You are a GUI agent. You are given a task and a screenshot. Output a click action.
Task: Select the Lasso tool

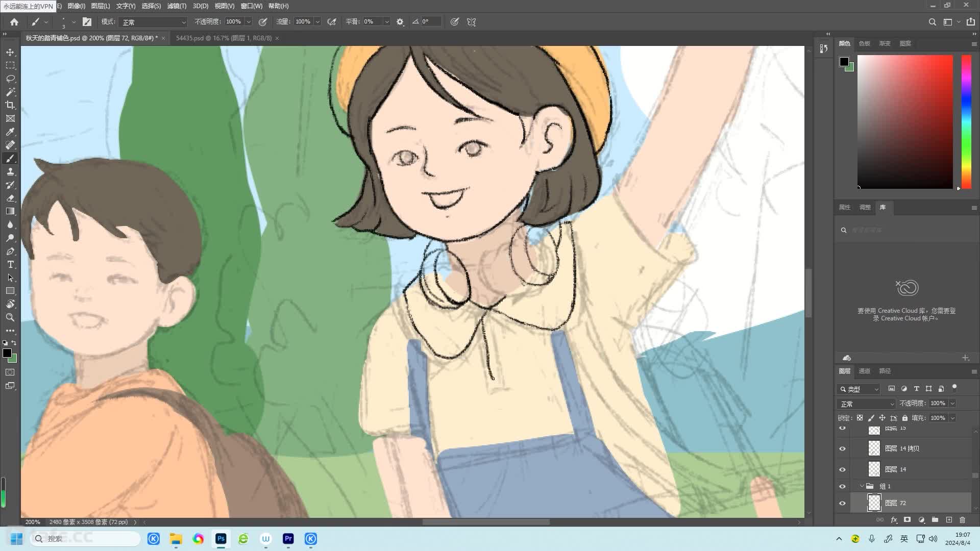(x=10, y=79)
